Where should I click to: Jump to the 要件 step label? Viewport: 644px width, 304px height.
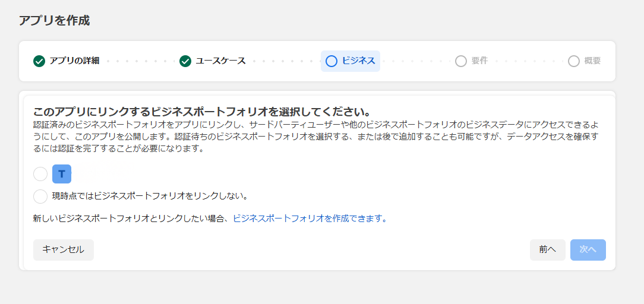(x=479, y=61)
